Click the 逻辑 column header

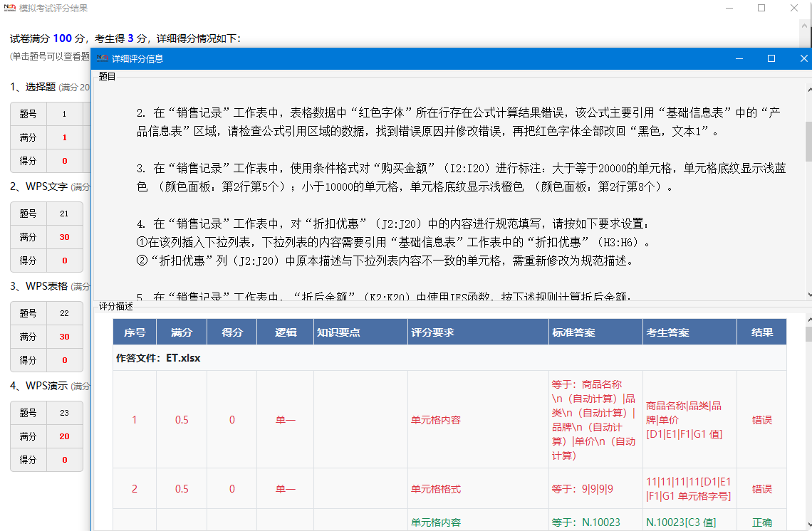coord(286,332)
